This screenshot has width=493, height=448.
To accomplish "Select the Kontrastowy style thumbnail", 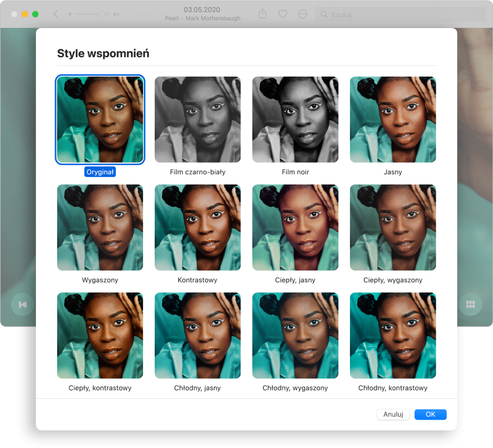I will point(198,228).
